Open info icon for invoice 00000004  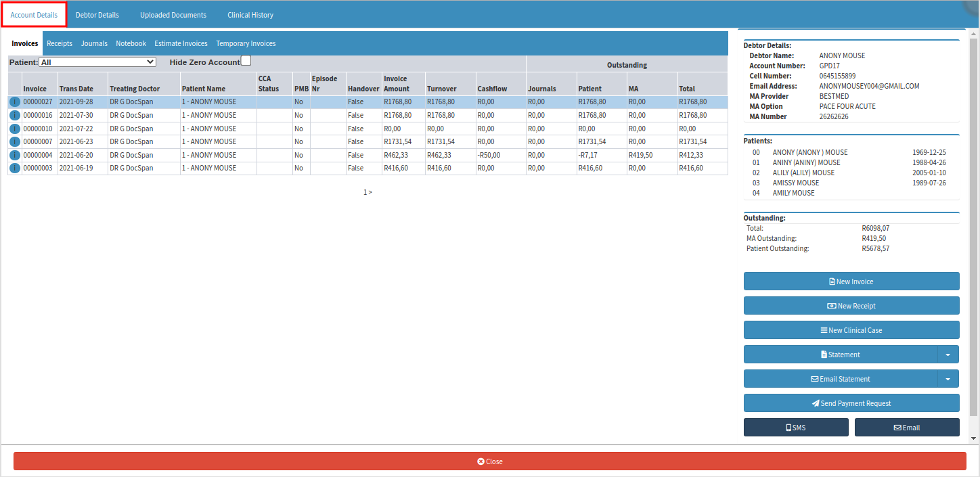click(15, 155)
